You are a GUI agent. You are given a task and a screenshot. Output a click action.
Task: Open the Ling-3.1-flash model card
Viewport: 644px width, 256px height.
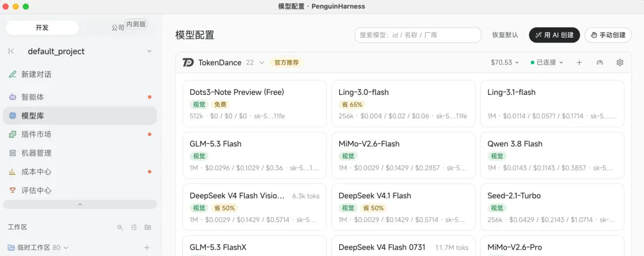[x=552, y=104]
